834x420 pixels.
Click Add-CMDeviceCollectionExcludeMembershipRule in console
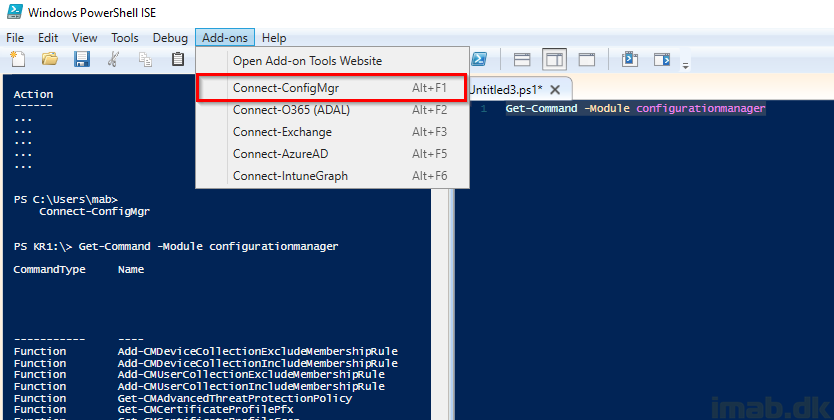(257, 351)
